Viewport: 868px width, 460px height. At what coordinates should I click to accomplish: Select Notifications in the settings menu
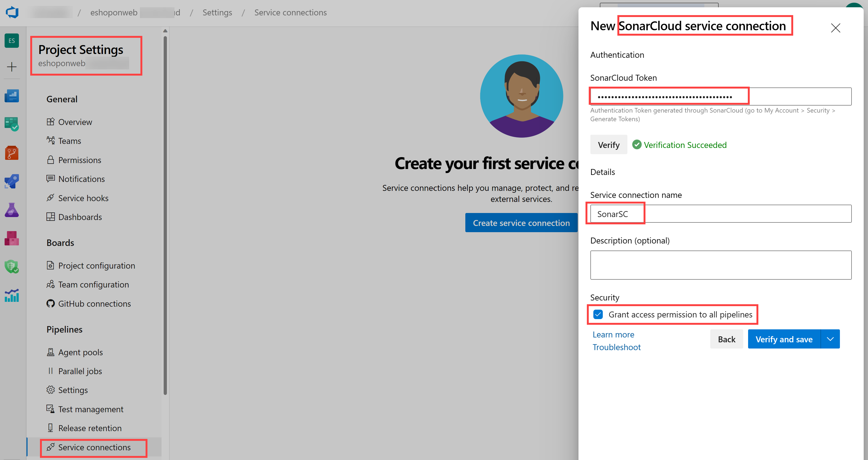pyautogui.click(x=82, y=179)
